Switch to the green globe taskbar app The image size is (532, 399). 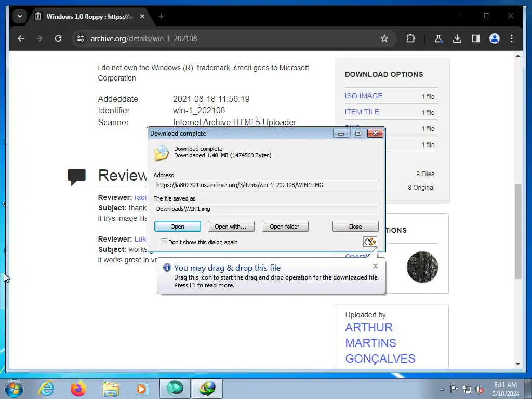(175, 389)
